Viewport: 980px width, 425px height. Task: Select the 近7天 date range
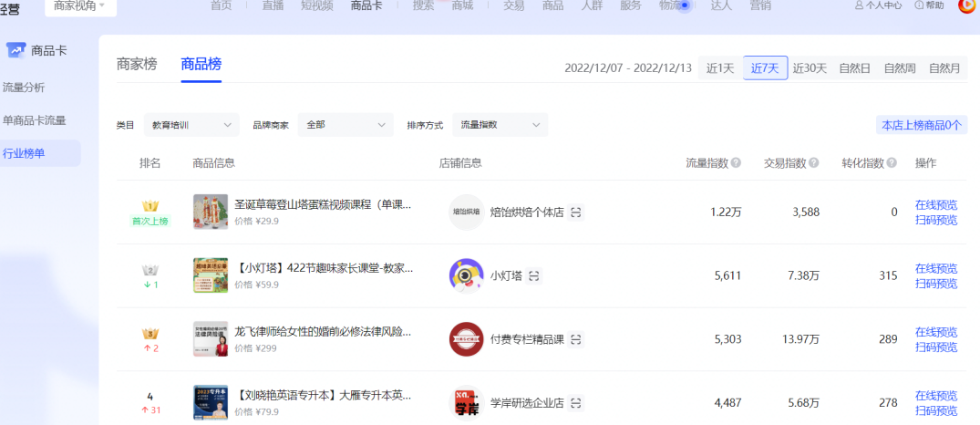(x=765, y=68)
